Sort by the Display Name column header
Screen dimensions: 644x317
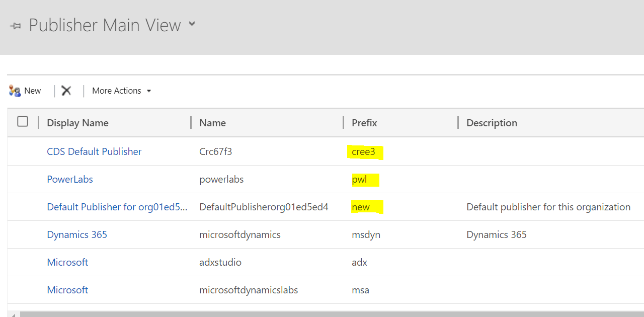pos(77,123)
